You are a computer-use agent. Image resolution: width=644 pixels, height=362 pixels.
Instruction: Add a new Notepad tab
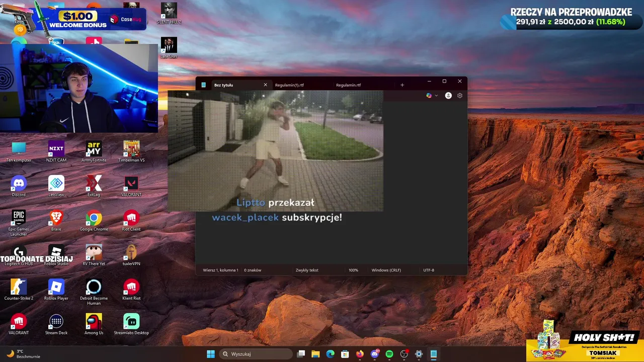coord(402,85)
